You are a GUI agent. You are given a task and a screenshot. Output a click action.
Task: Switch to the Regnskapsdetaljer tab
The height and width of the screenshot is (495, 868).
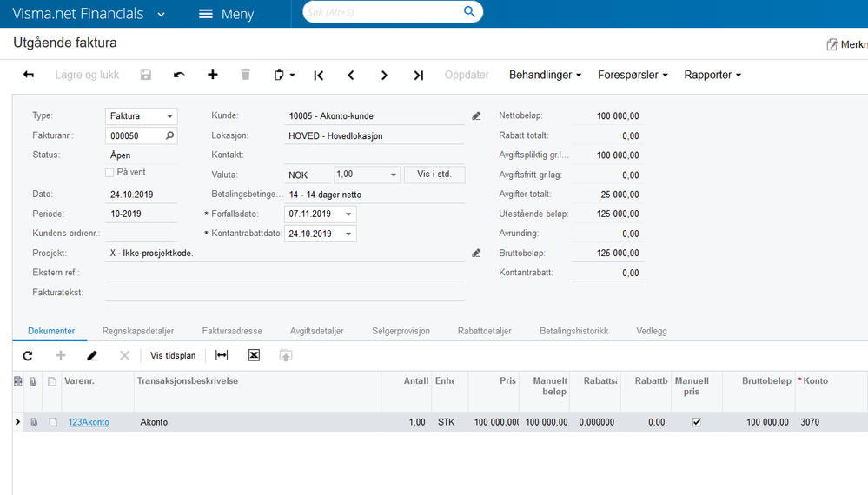coord(138,331)
